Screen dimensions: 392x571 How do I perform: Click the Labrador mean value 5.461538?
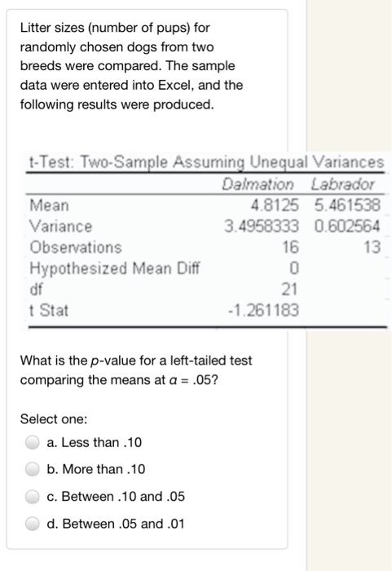point(347,205)
